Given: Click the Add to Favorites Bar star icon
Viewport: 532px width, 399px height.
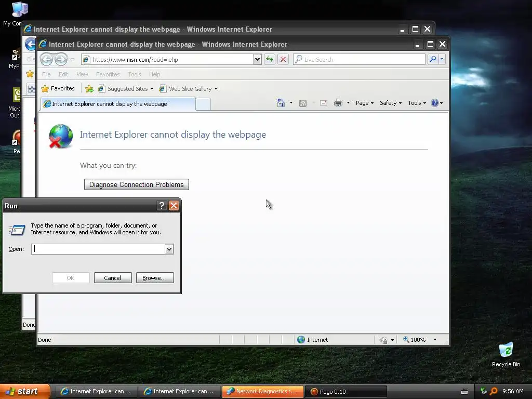Looking at the screenshot, I should point(89,88).
